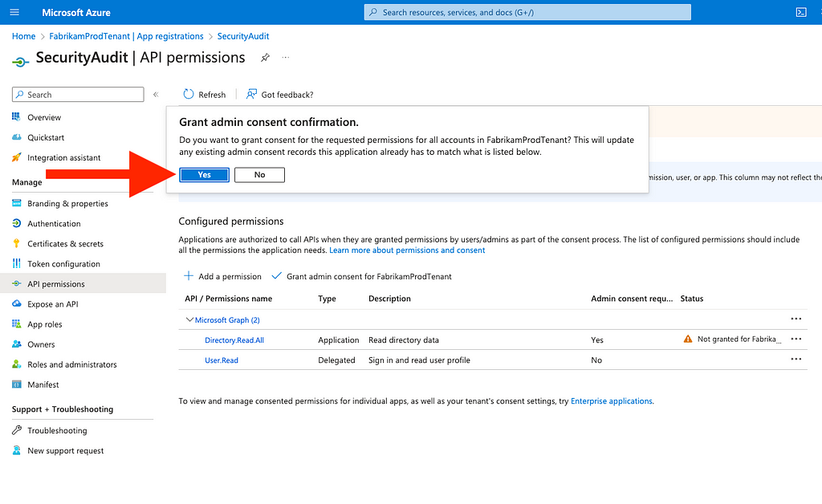Screen dimensions: 822x504
Task: Go to FabrikamProdTenant App registrations breadcrumb
Action: point(126,36)
